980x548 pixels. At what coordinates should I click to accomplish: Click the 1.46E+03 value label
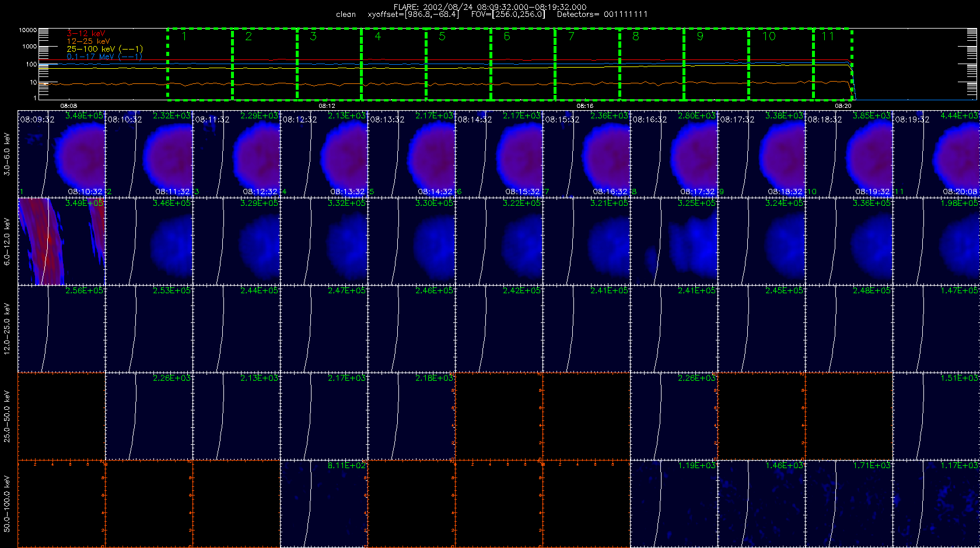[x=785, y=466]
